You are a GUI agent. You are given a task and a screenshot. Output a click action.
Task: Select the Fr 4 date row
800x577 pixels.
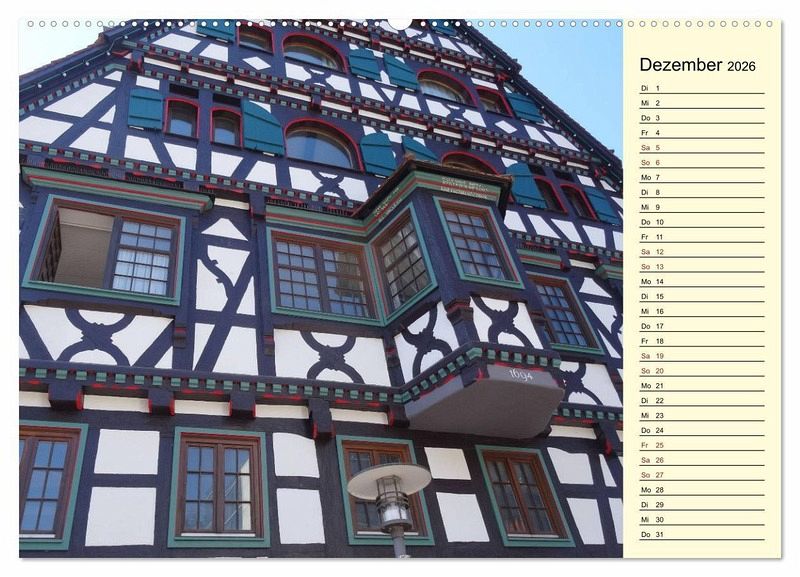(x=702, y=133)
